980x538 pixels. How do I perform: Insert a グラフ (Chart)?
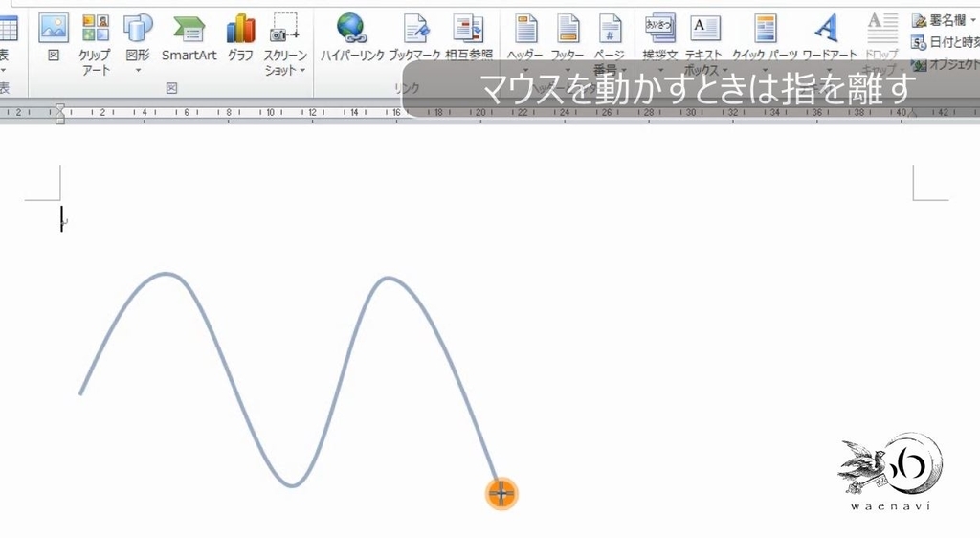[240, 38]
